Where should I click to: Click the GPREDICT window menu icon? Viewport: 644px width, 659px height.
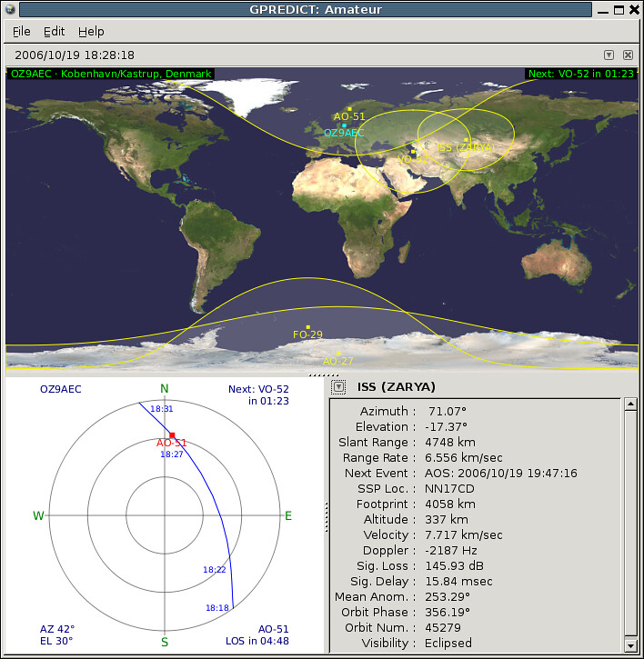point(10,9)
